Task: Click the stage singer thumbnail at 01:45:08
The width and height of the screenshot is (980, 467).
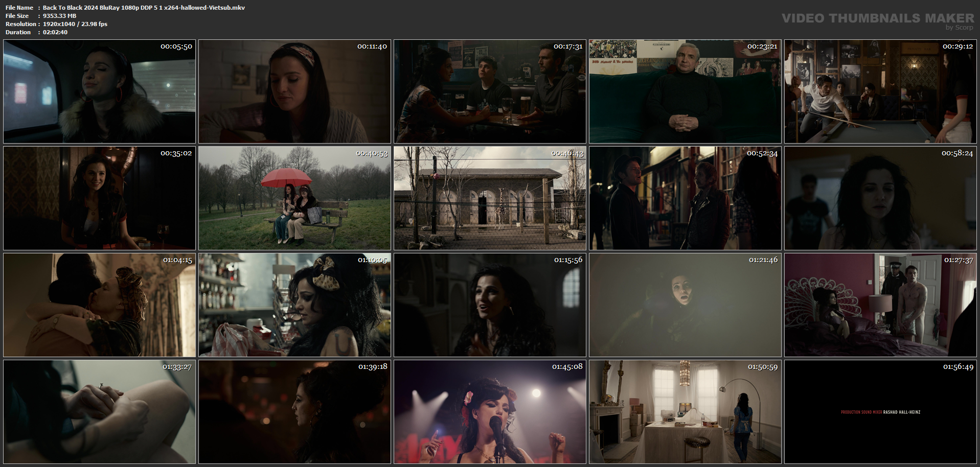Action: pos(490,412)
